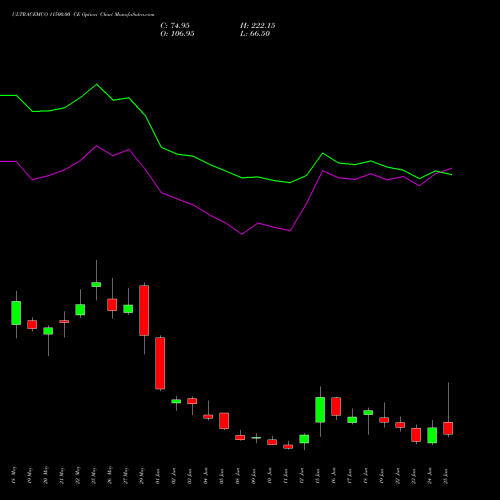
Task: Click the 25 Jun date label
Action: click(x=446, y=476)
